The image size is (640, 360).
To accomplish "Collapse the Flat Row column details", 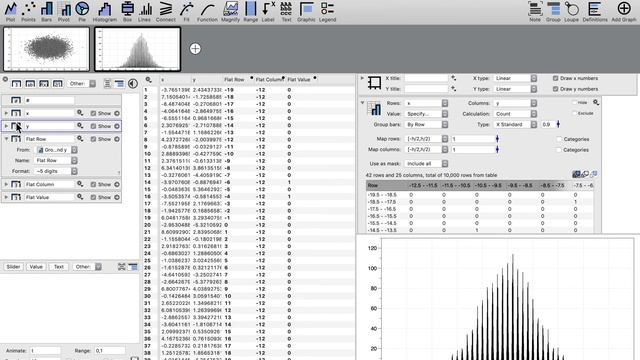I will (6, 139).
